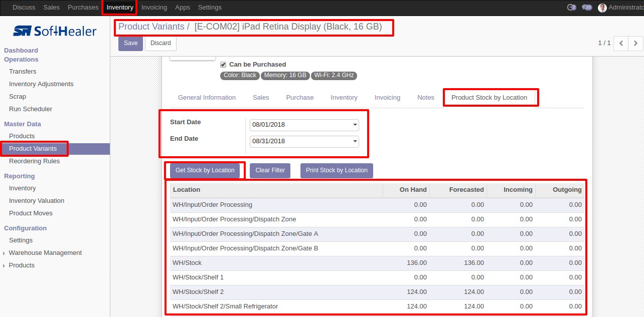Switch to the Notes tab
Screen dimensions: 644x317
pyautogui.click(x=426, y=98)
